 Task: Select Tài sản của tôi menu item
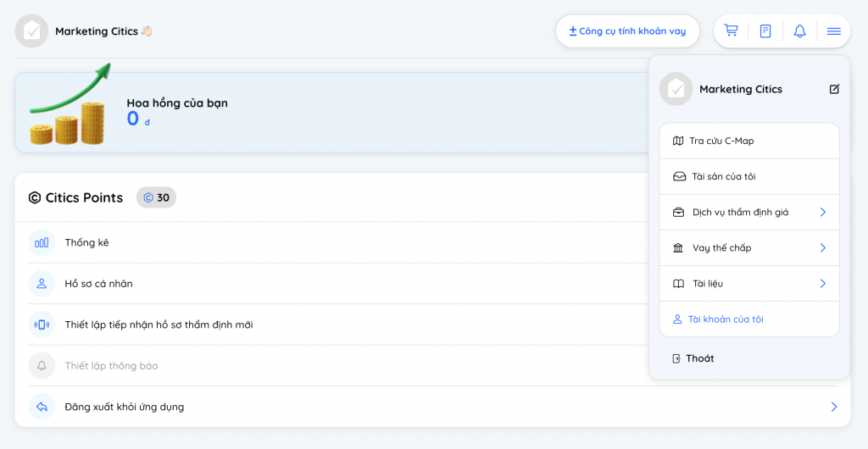tap(723, 176)
